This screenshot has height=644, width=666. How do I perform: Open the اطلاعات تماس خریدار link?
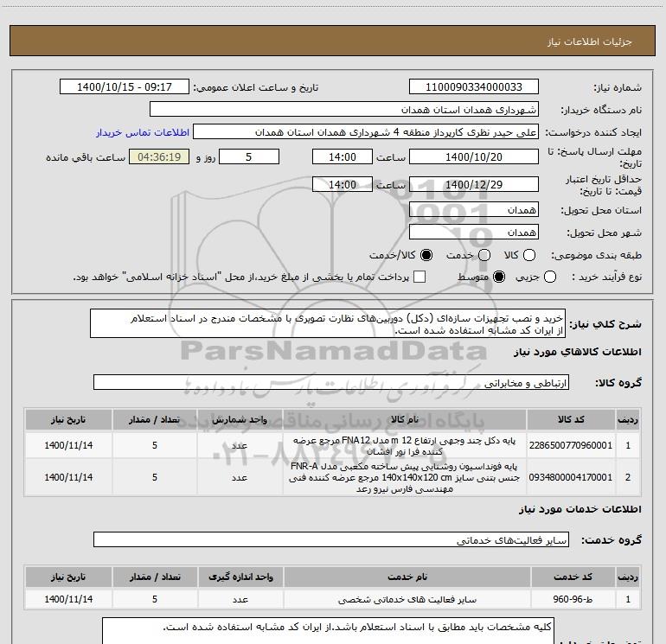(143, 132)
